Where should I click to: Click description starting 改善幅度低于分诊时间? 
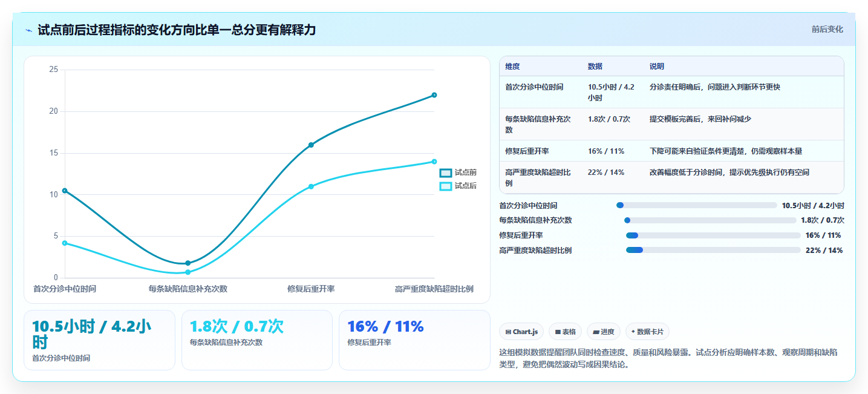(x=729, y=172)
